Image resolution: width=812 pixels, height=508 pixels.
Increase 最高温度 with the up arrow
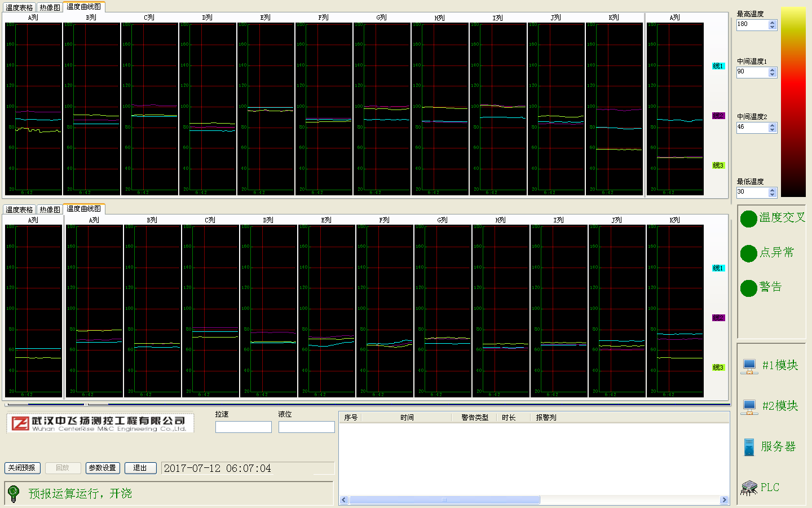(x=773, y=23)
